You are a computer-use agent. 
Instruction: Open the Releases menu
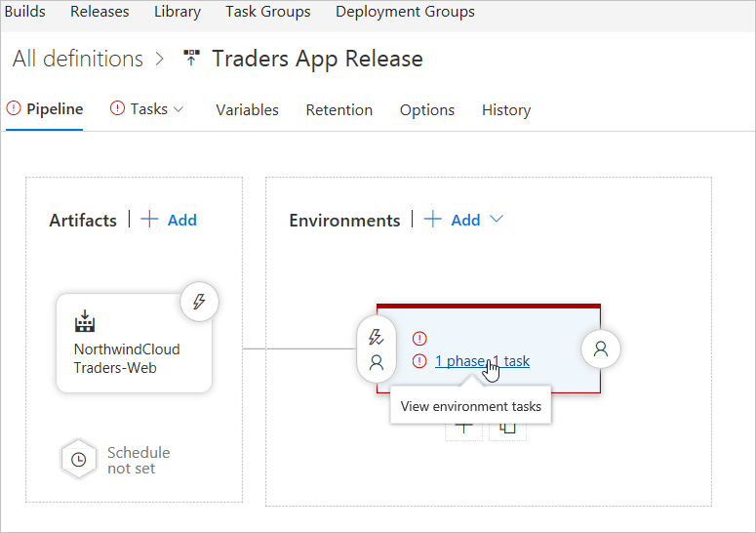tap(99, 11)
